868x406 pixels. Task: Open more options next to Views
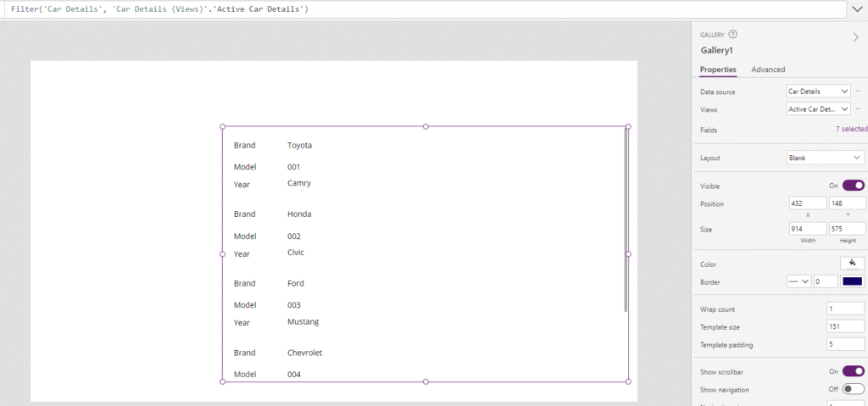tap(858, 108)
